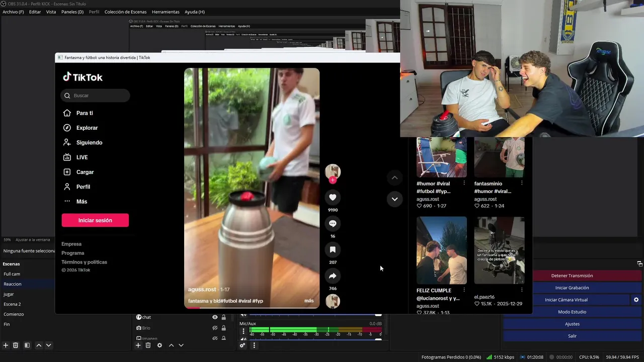Open the sound disc below the share button

click(333, 301)
